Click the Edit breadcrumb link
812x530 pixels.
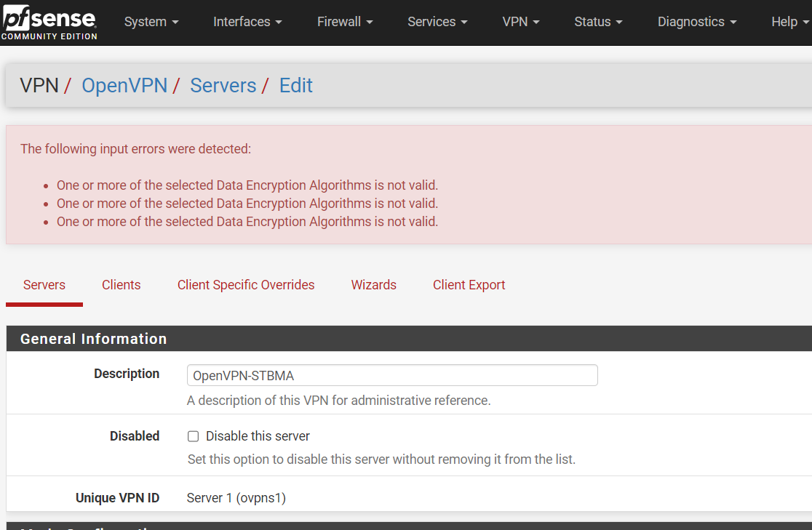point(295,86)
